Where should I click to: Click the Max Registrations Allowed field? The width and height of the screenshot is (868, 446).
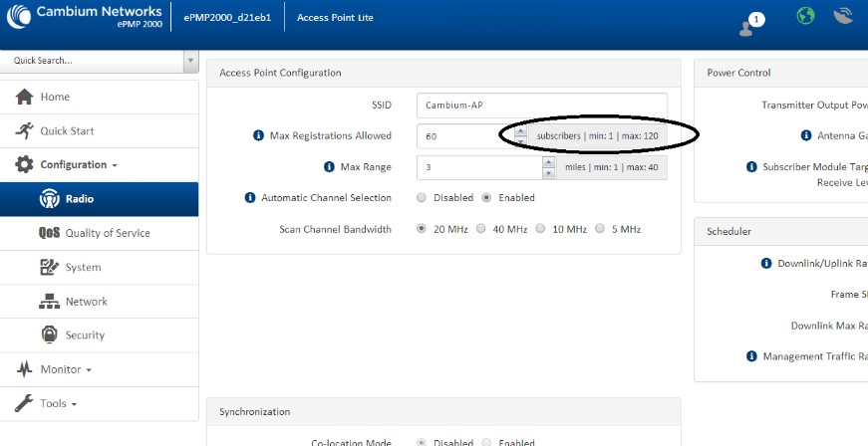point(465,136)
